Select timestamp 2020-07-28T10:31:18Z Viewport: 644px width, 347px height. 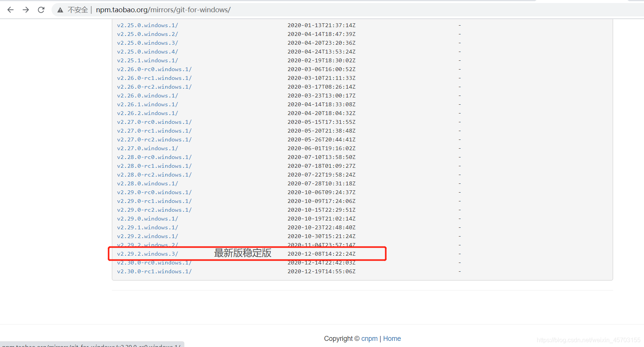(x=321, y=183)
